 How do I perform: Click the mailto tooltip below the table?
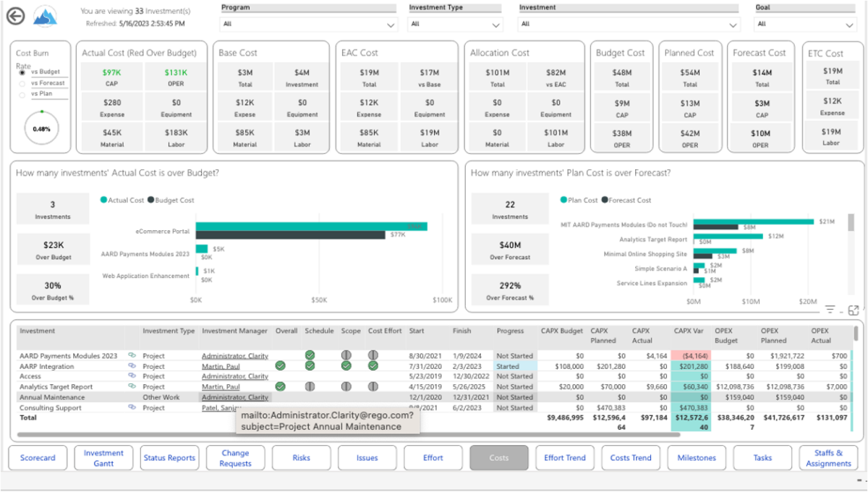[x=327, y=422]
